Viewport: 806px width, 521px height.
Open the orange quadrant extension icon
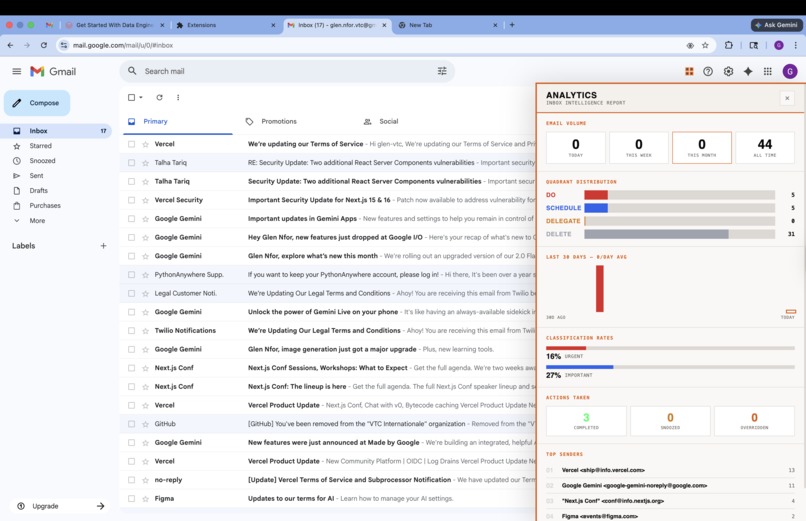(x=689, y=71)
